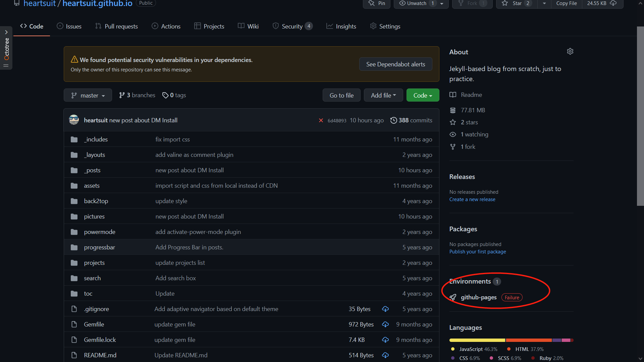644x362 pixels.
Task: Open Gemfile.lock file
Action: coord(100,340)
